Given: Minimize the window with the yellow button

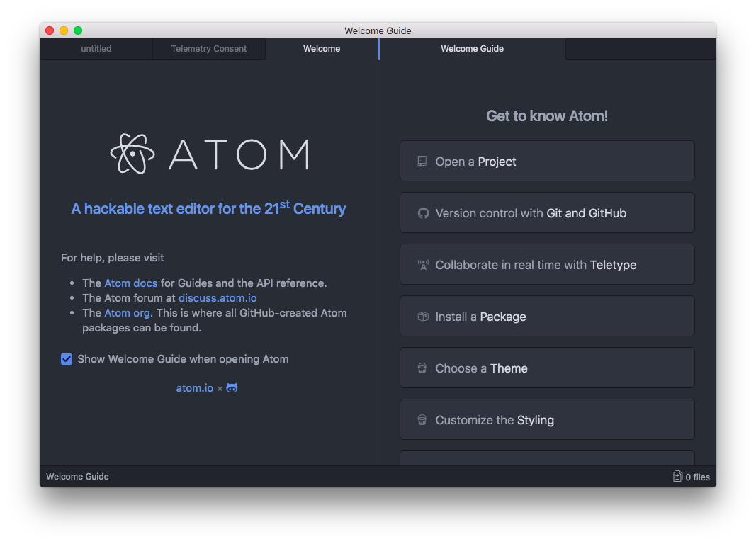Looking at the screenshot, I should click(x=64, y=30).
